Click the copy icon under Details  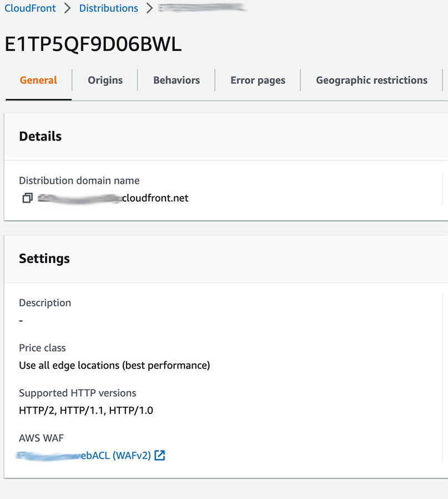27,198
